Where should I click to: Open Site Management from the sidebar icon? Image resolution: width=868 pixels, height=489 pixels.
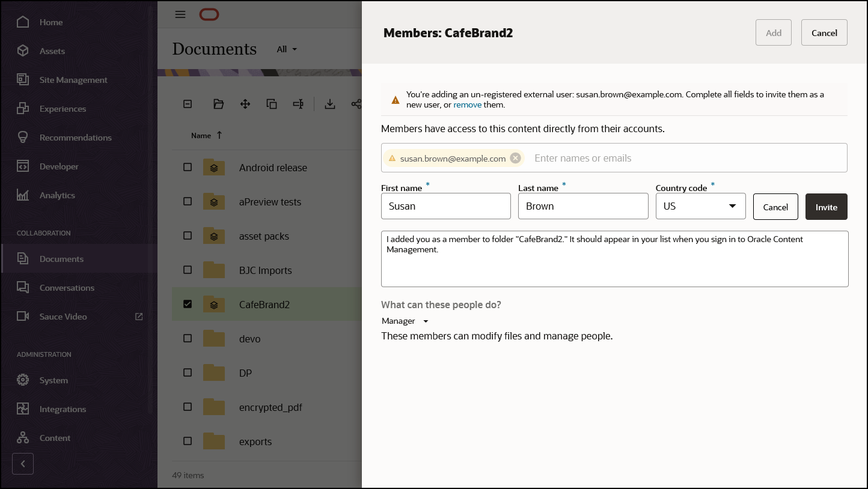(23, 80)
